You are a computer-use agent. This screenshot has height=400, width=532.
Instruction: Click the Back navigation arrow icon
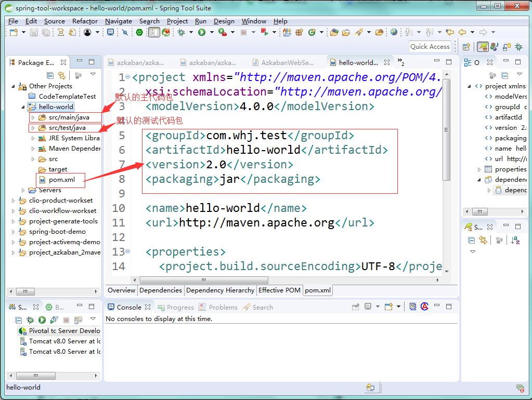coord(462,32)
